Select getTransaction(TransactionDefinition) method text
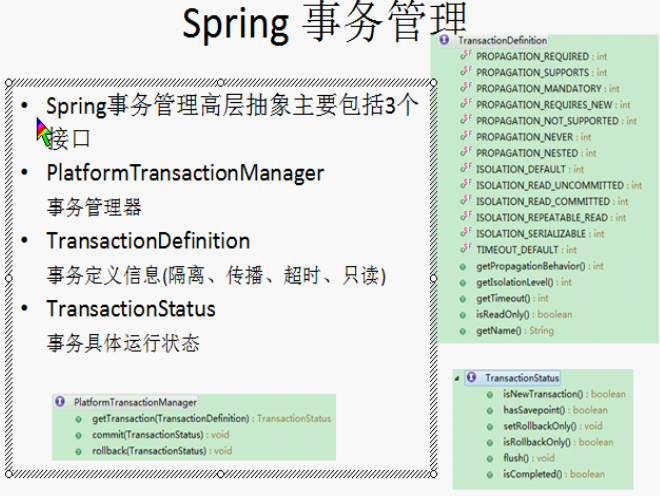The image size is (660, 496). click(x=170, y=419)
